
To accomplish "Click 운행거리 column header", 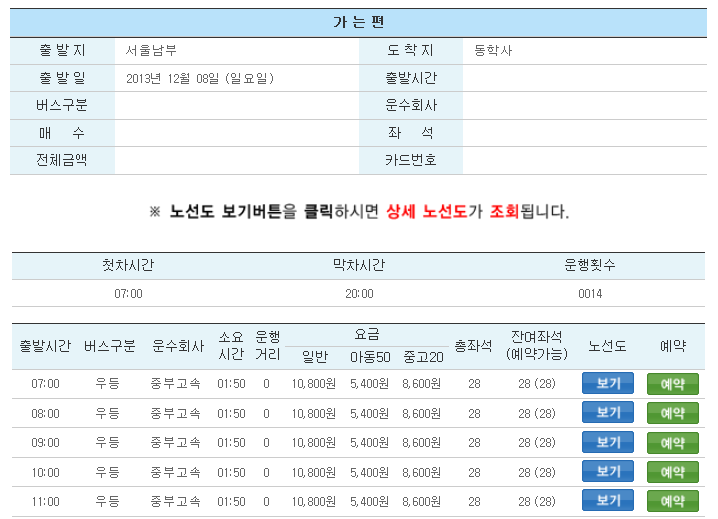I will tap(267, 345).
